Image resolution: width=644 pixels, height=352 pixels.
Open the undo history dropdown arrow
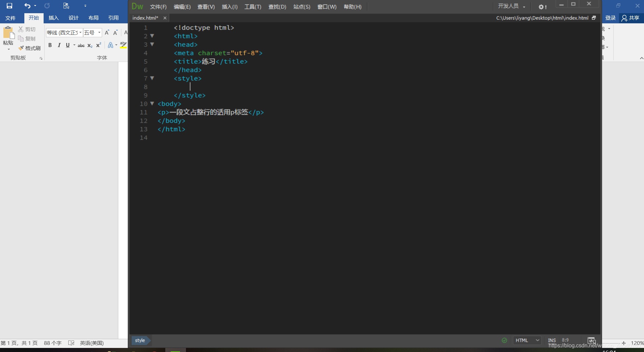tap(35, 6)
